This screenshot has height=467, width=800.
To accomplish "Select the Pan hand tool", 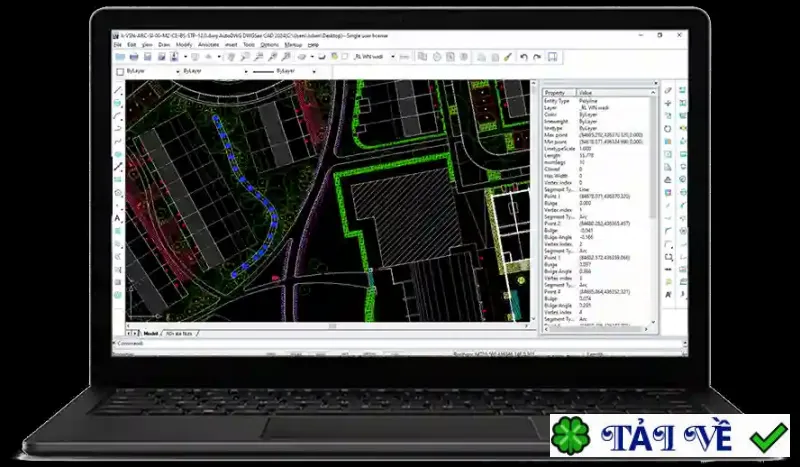I will pos(231,57).
